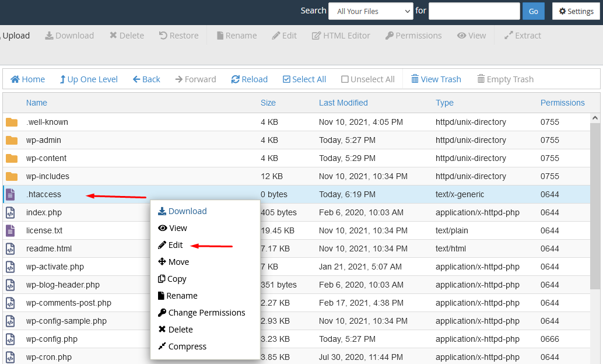Click the Forward navigation link
Image resolution: width=603 pixels, height=364 pixels.
[x=196, y=79]
